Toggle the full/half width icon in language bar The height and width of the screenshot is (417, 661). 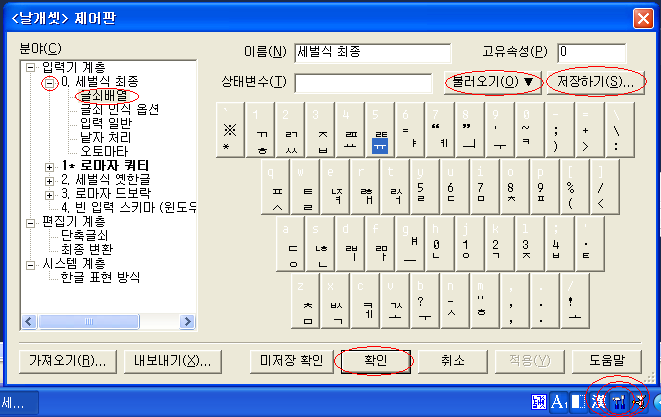pos(578,401)
